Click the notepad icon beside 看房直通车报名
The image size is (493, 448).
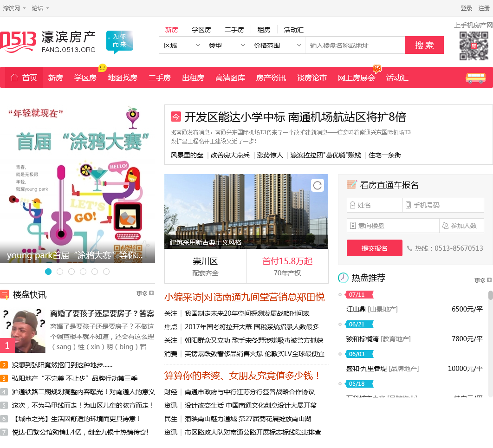pyautogui.click(x=351, y=185)
